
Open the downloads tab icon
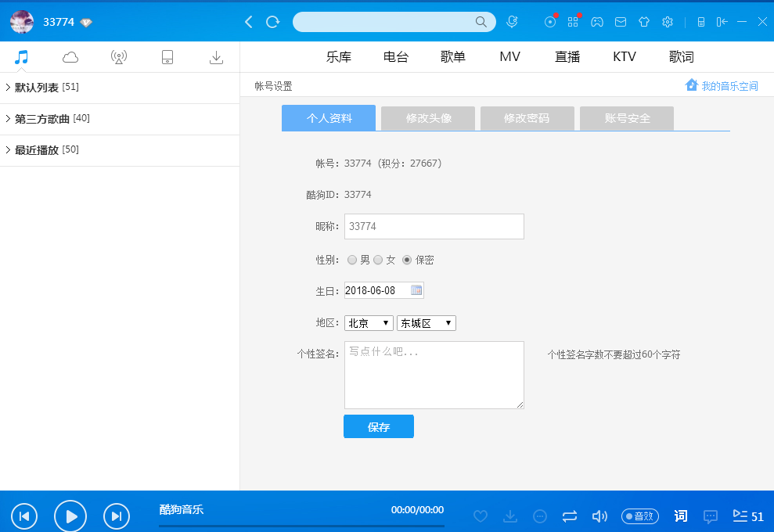216,57
